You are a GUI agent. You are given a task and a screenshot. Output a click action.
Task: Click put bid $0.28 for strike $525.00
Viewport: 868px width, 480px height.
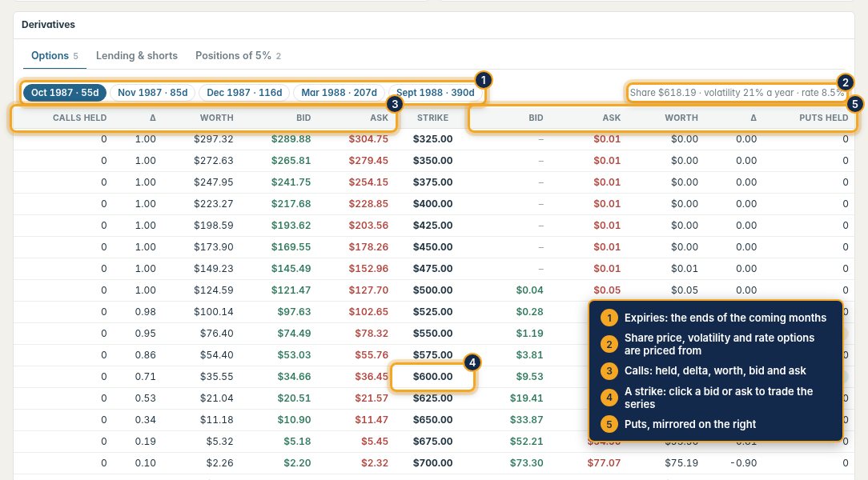pyautogui.click(x=530, y=311)
